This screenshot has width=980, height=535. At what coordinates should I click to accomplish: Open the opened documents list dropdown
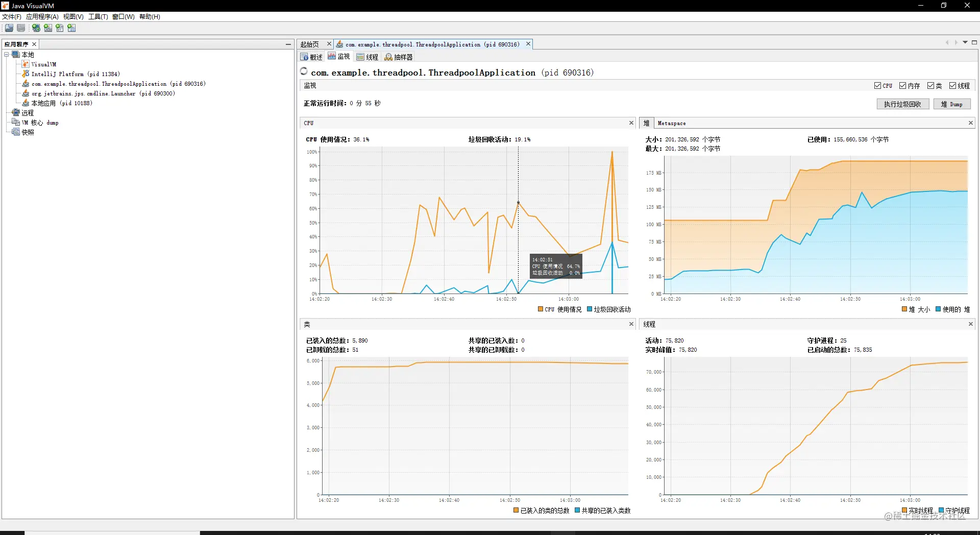965,42
